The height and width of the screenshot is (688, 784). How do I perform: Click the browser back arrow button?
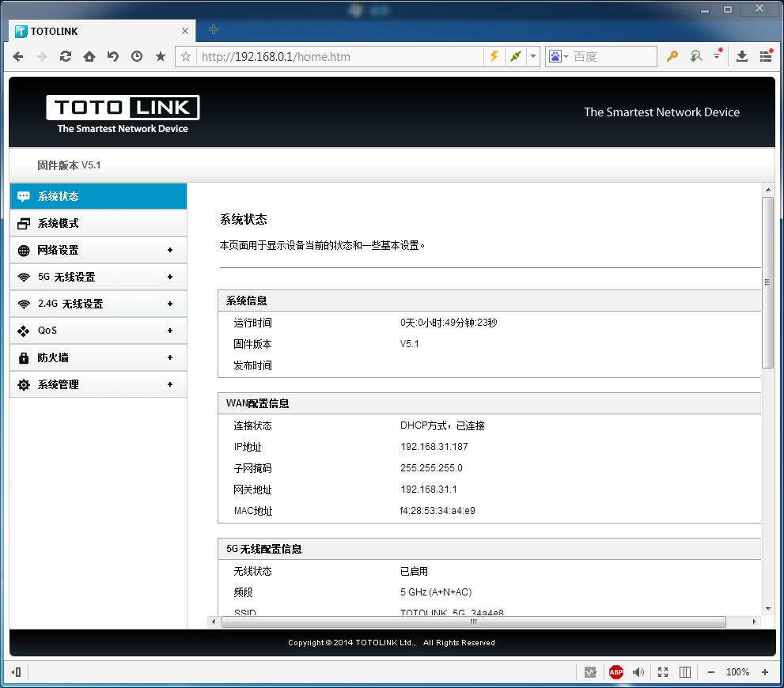click(x=18, y=56)
